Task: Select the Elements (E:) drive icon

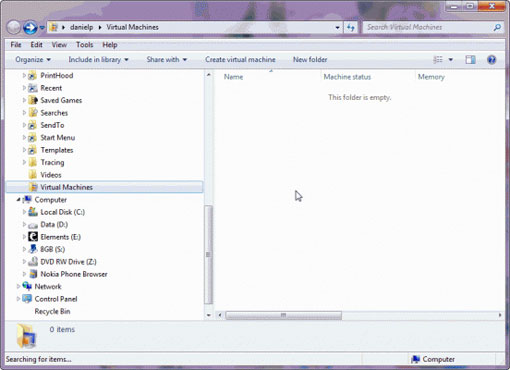Action: pos(33,237)
